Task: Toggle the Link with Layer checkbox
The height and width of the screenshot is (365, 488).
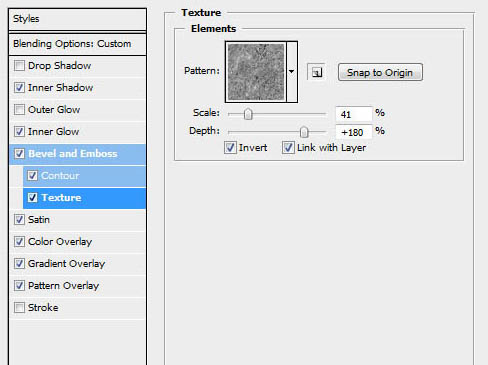Action: pyautogui.click(x=288, y=147)
